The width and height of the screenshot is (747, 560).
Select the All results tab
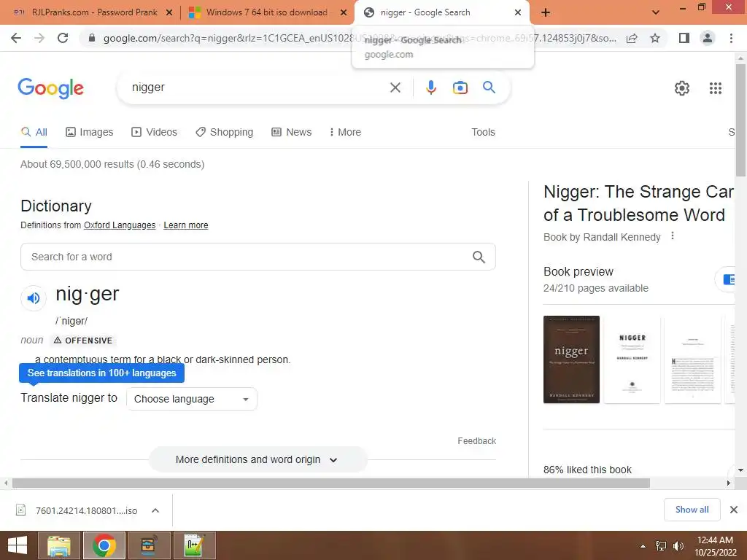[34, 132]
